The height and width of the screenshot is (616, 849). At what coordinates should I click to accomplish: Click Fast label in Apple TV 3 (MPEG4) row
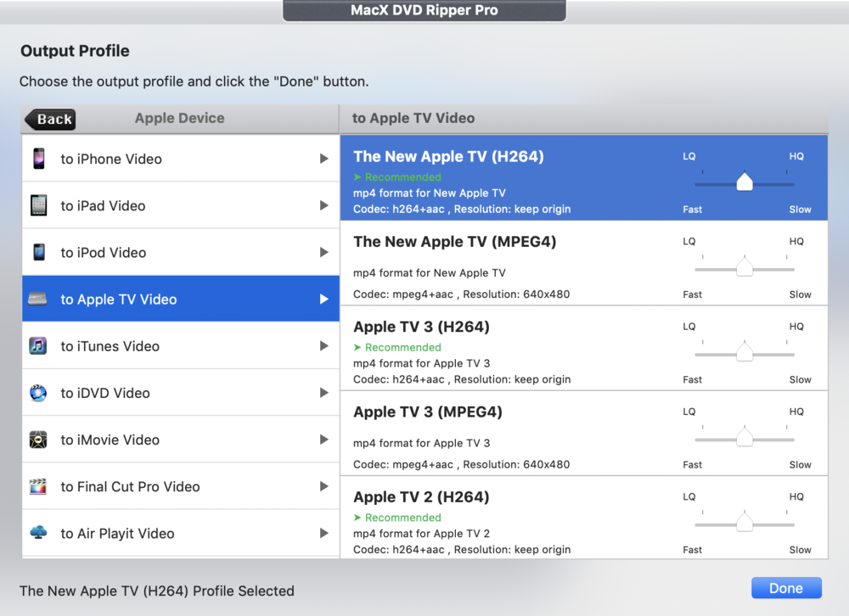(x=692, y=464)
